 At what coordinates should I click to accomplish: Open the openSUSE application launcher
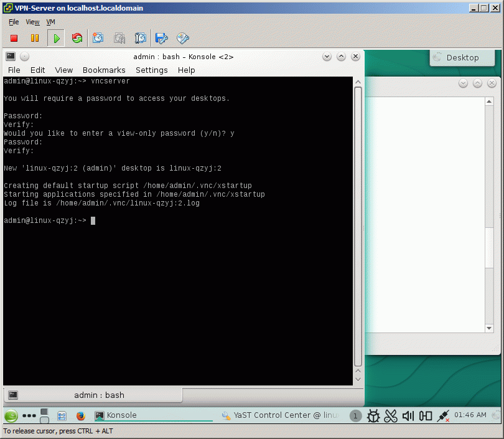[x=11, y=415]
